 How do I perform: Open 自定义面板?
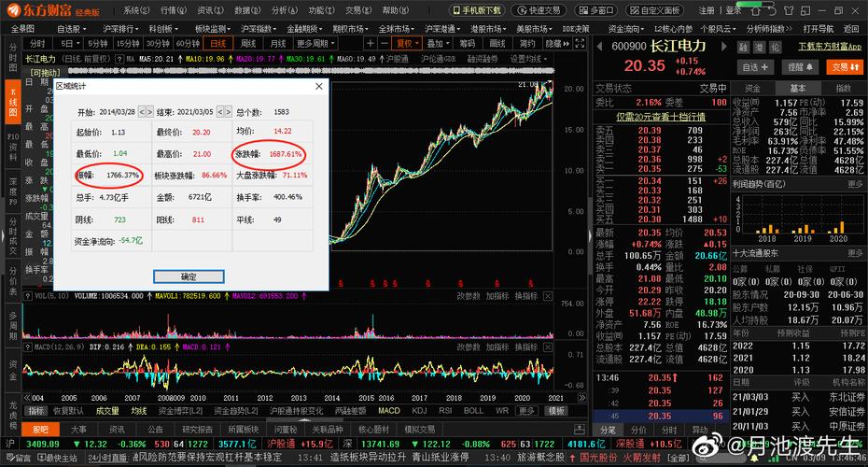coord(656,10)
